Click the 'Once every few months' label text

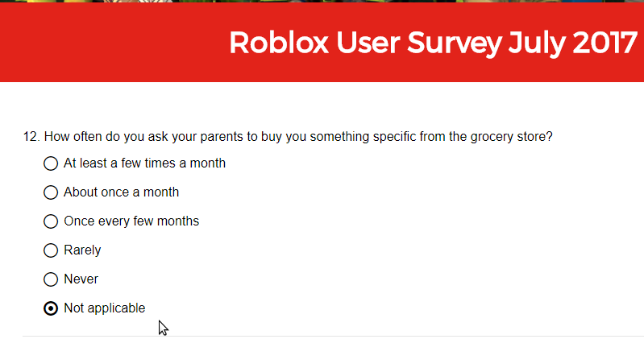point(131,221)
